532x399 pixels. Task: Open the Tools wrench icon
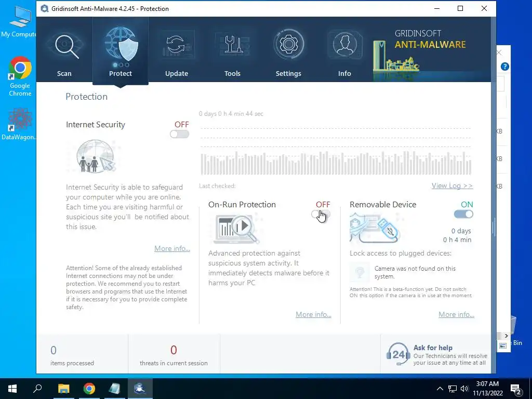pos(232,44)
